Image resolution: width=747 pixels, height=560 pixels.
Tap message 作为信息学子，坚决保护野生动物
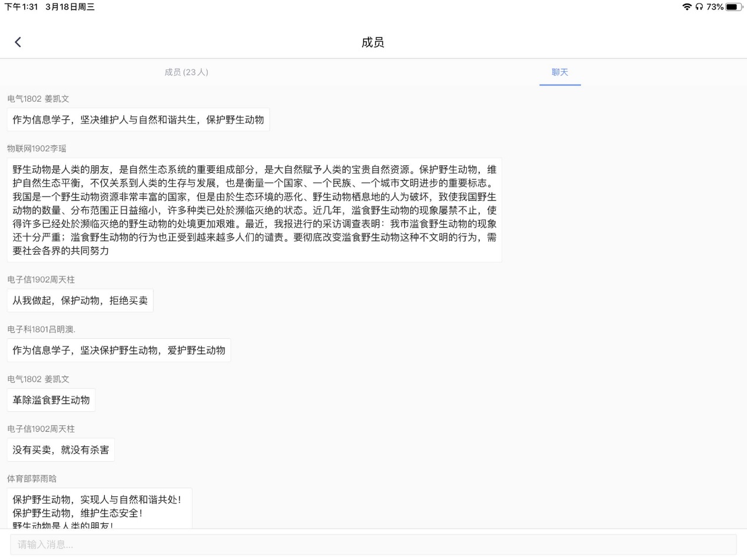(119, 351)
